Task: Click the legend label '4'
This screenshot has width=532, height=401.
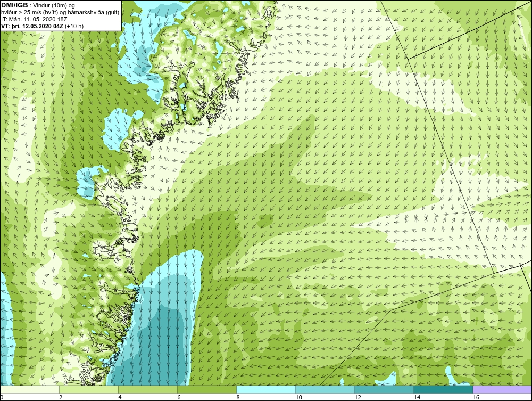Action: point(120,397)
